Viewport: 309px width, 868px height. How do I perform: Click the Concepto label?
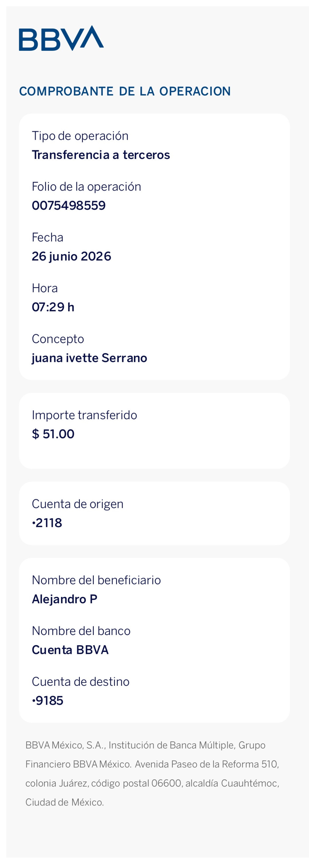58,339
